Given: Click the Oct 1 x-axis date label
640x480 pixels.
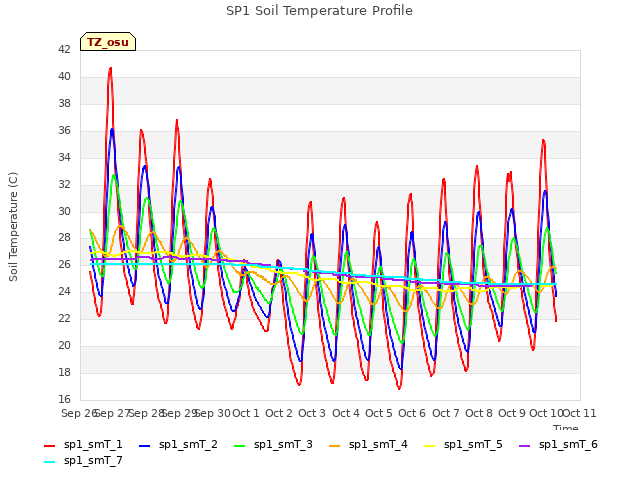Looking at the screenshot, I should [x=246, y=413].
